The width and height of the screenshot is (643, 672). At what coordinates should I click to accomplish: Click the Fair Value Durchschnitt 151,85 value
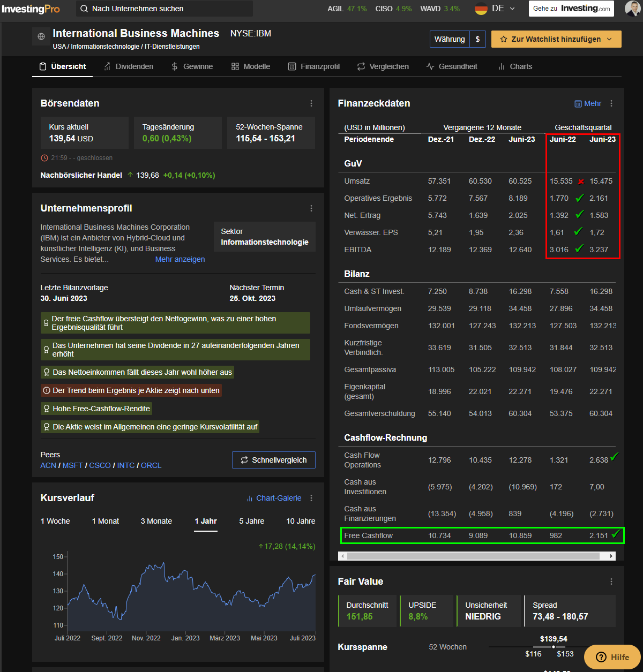360,617
